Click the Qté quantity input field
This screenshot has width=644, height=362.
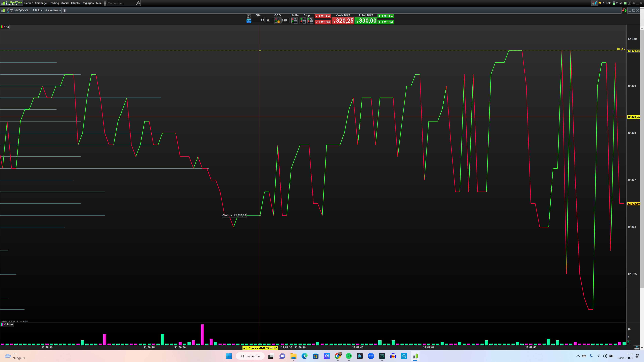click(258, 20)
